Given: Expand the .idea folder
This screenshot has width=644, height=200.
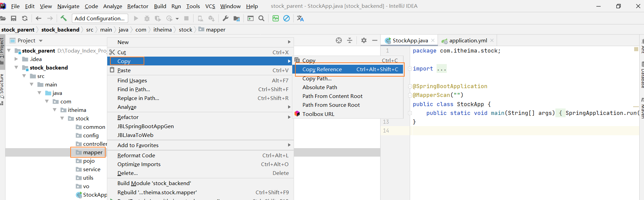Looking at the screenshot, I should (x=16, y=59).
